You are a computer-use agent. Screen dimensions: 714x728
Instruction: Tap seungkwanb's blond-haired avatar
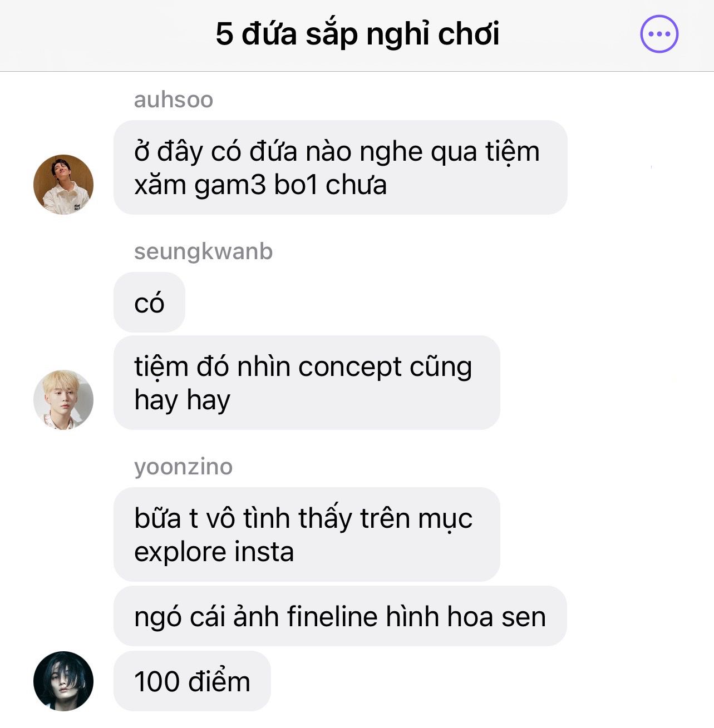pos(63,400)
